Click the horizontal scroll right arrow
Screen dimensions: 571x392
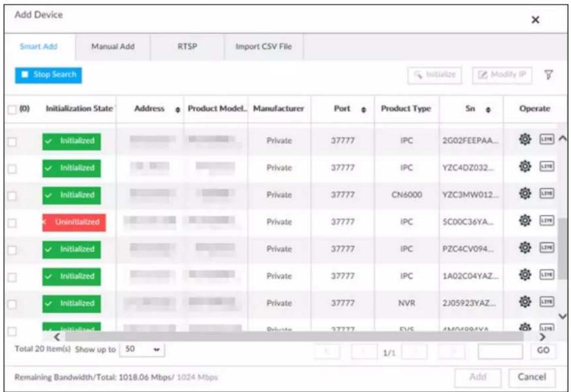(542, 336)
